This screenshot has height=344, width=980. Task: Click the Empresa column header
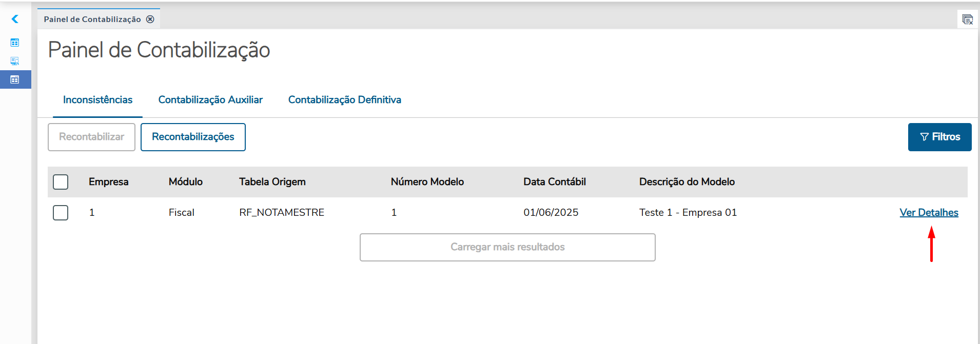[108, 182]
